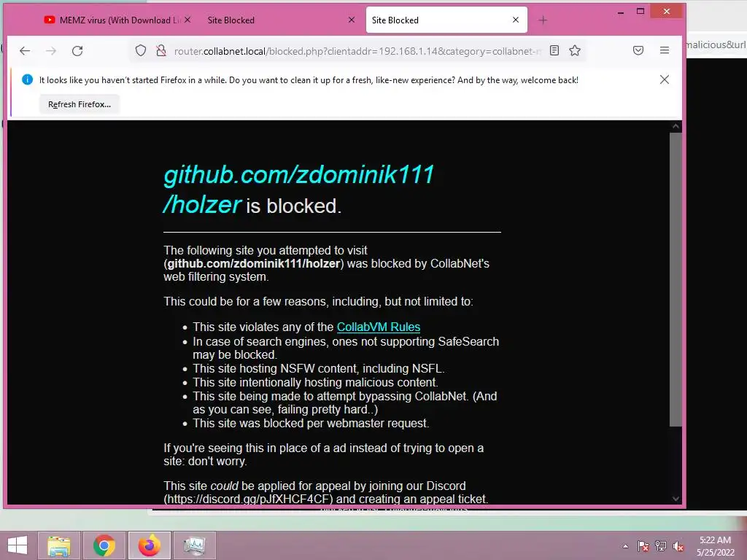Click scrollbar up arrow

[676, 126]
